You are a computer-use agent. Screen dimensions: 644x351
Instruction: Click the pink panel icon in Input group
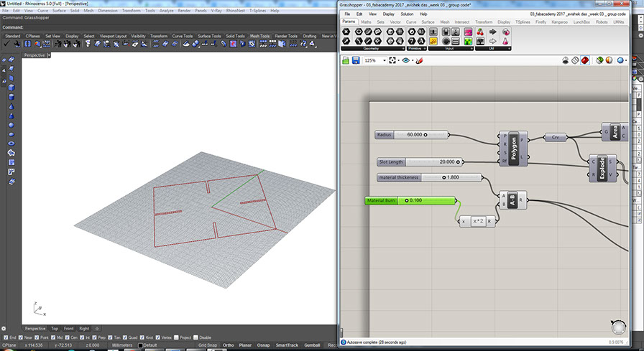click(468, 32)
